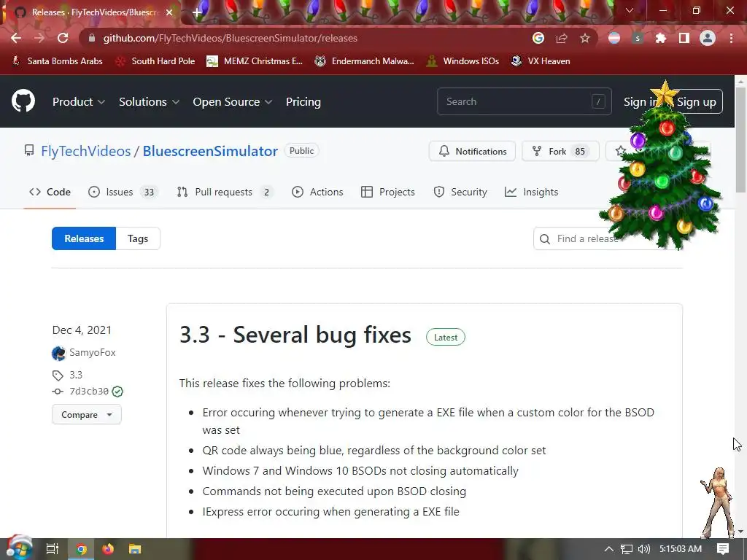Open Chrome three-dot menu
747x560 pixels.
pyautogui.click(x=731, y=38)
